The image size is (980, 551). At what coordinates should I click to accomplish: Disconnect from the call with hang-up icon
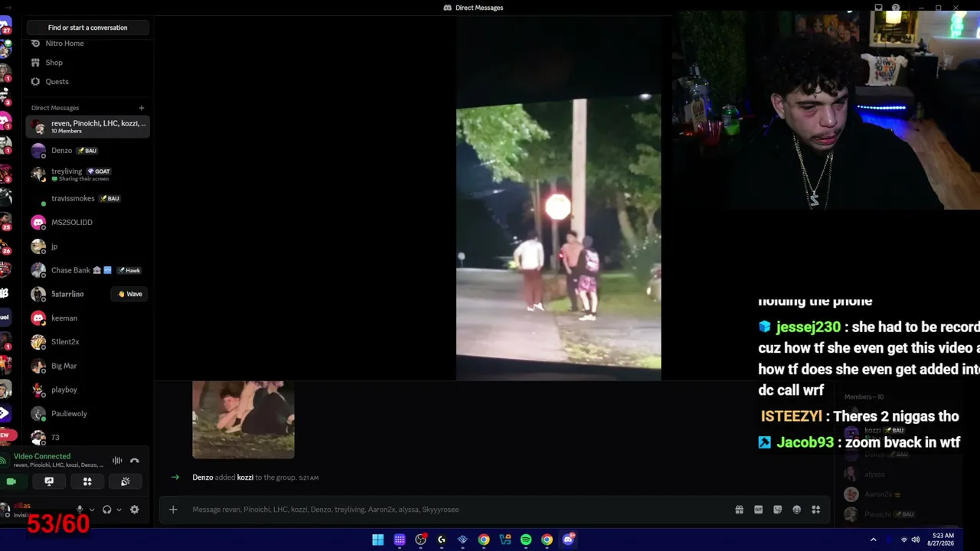135,461
